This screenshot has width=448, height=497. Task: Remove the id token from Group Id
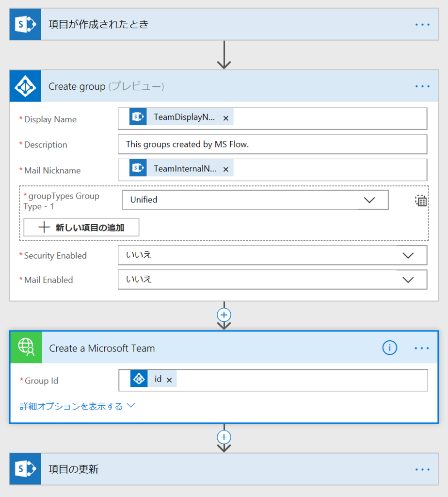click(x=169, y=380)
